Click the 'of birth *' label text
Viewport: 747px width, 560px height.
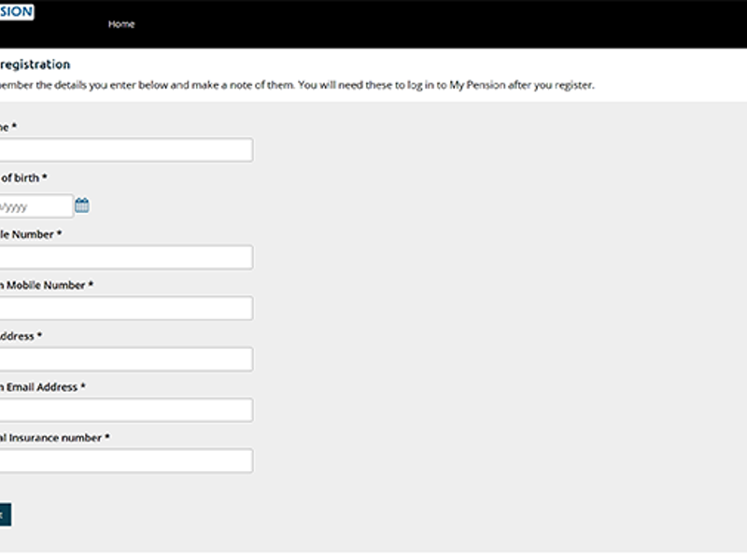23,177
